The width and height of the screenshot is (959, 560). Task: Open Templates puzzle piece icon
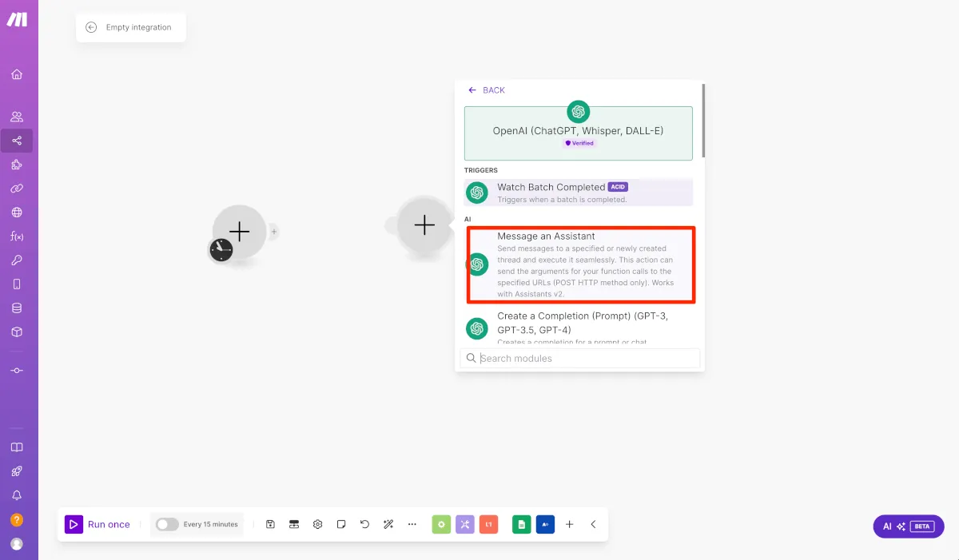coord(17,165)
